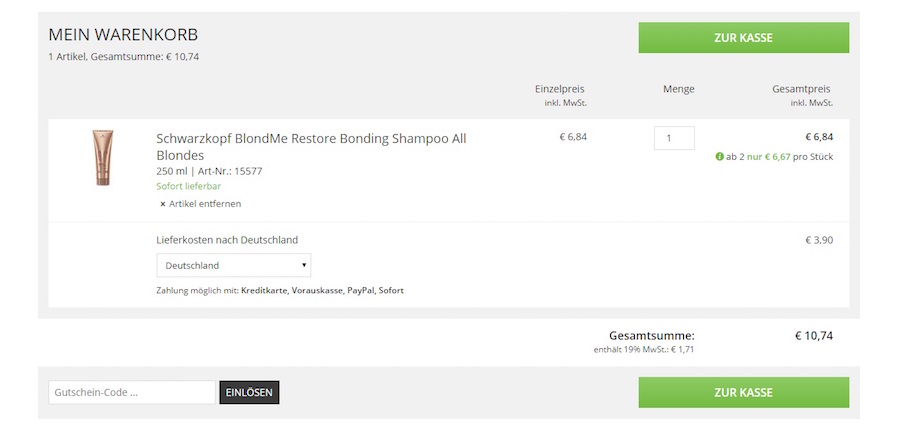This screenshot has width=900, height=436.
Task: Focus the Menge quantity input field
Action: (x=674, y=138)
